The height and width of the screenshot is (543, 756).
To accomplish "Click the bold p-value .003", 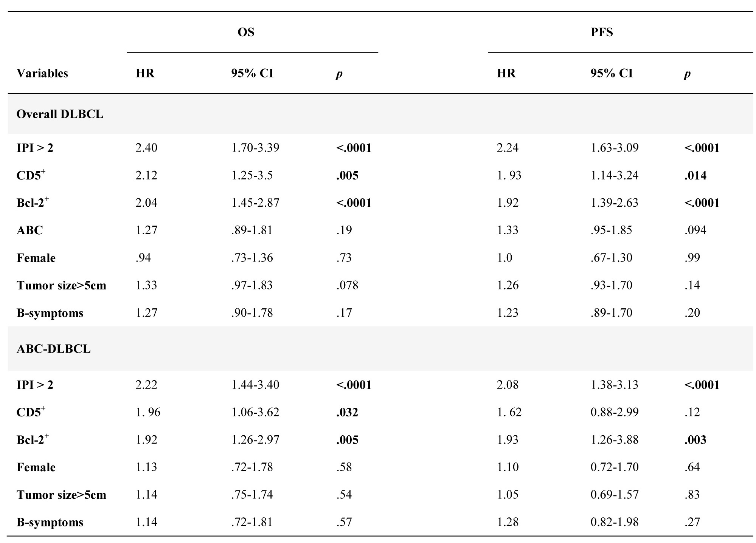I will pyautogui.click(x=695, y=440).
